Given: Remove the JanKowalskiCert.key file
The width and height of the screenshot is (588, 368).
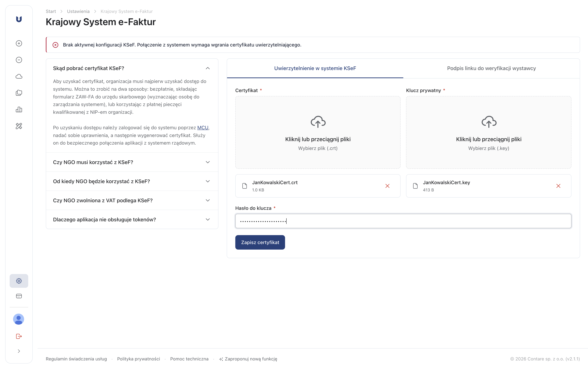Looking at the screenshot, I should point(558,186).
